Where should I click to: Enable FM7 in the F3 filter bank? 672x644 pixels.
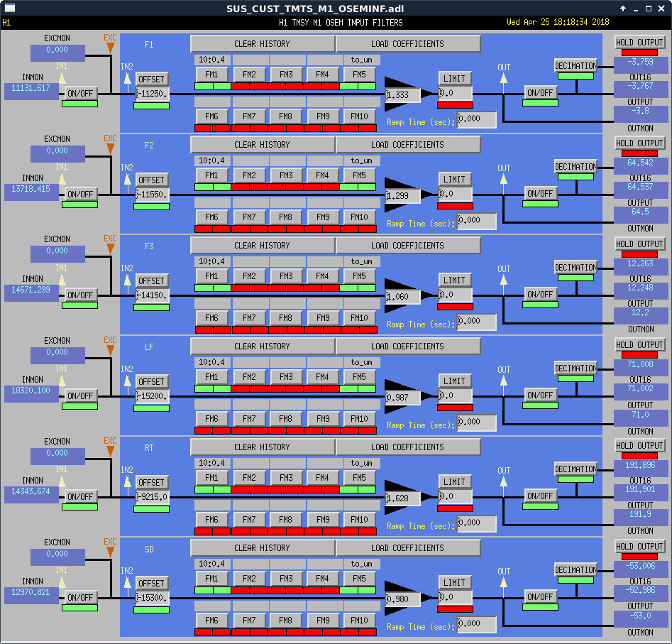coord(249,317)
